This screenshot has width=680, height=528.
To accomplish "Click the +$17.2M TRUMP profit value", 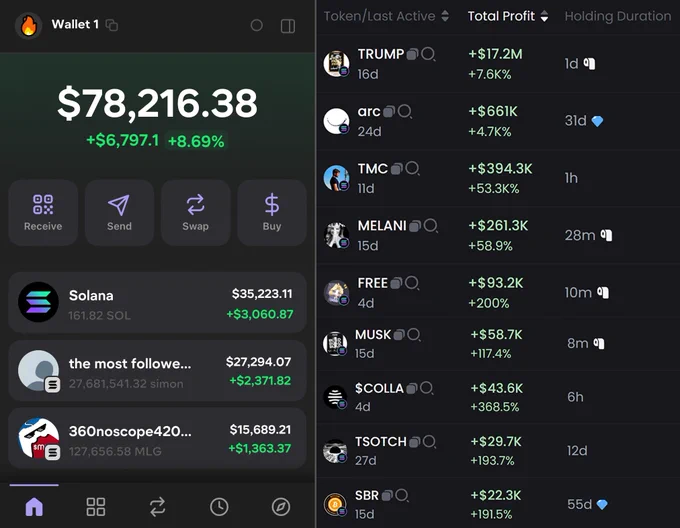I will [x=495, y=54].
